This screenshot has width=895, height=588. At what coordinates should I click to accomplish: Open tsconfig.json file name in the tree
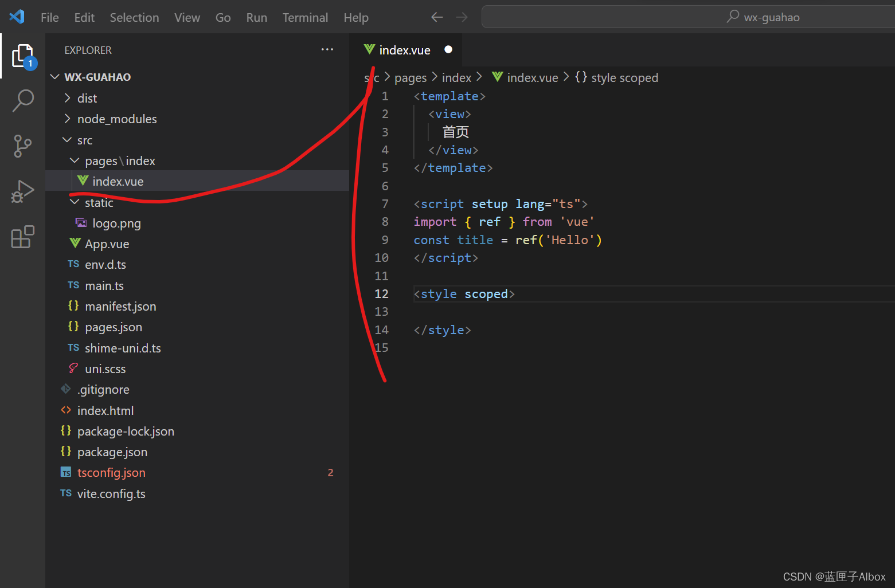click(111, 472)
